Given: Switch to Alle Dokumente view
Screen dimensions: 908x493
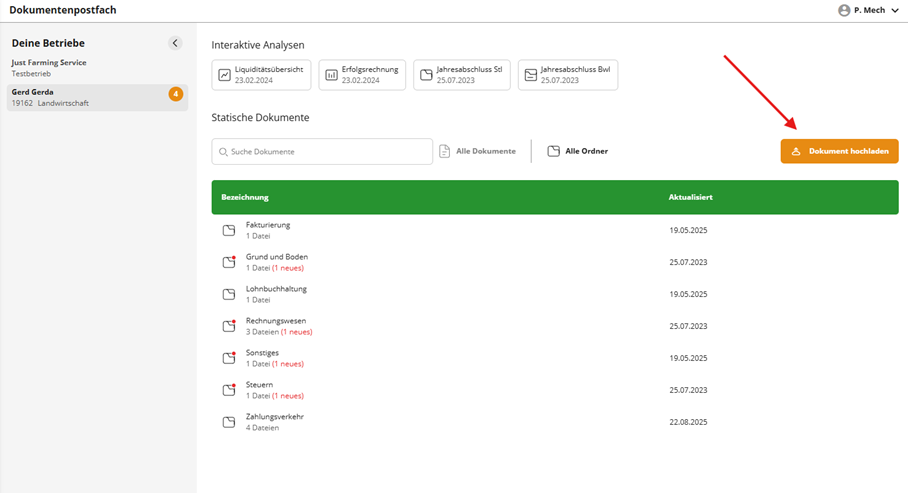Looking at the screenshot, I should 478,151.
